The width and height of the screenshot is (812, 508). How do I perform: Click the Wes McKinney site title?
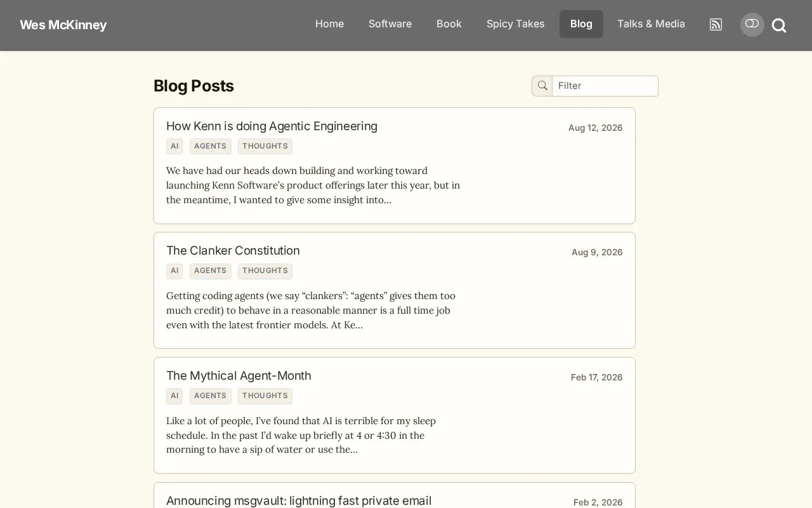point(63,25)
